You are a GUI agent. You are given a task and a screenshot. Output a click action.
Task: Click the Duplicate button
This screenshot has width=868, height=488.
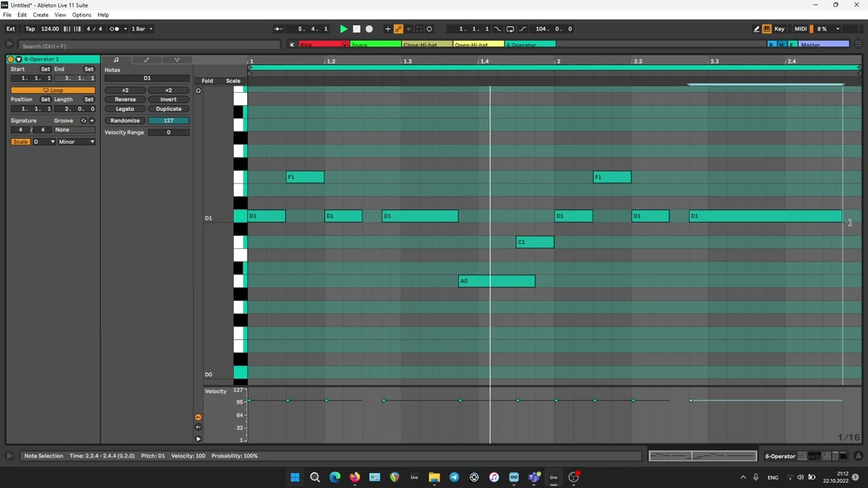click(x=168, y=108)
